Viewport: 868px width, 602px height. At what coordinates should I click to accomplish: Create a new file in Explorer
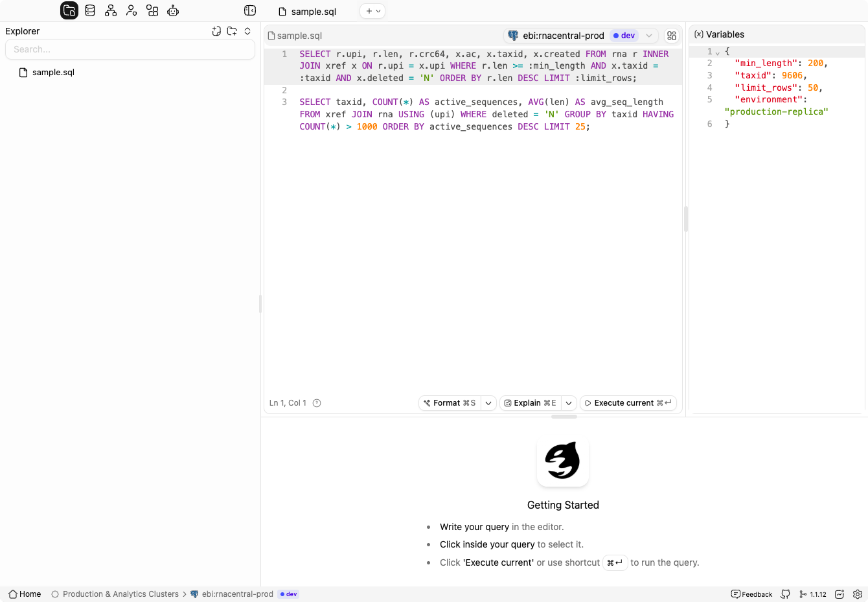tap(216, 31)
